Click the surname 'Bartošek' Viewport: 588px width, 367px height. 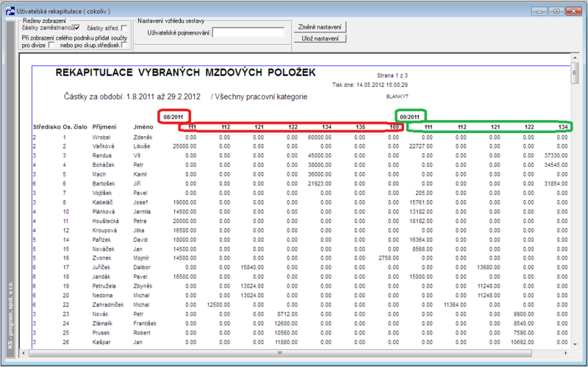[x=104, y=184]
